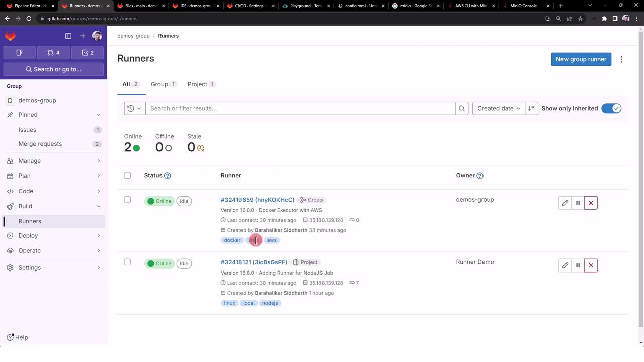Open runner #32419659 (hnyKQKHcC) link
This screenshot has height=362, width=644.
click(x=258, y=200)
